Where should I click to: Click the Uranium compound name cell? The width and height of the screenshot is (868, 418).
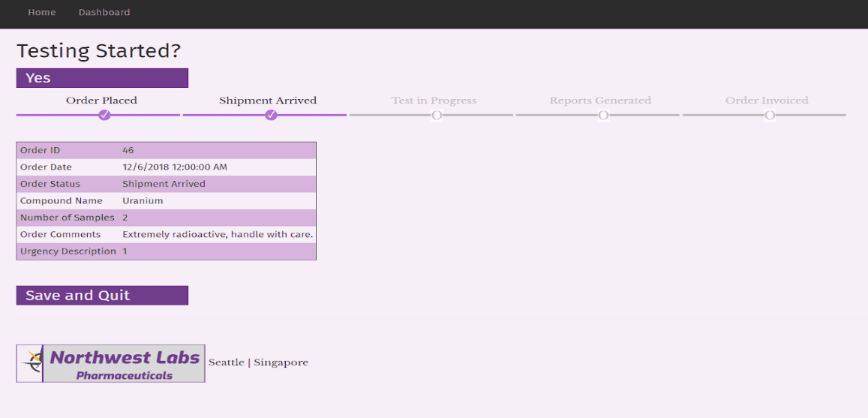tap(143, 201)
